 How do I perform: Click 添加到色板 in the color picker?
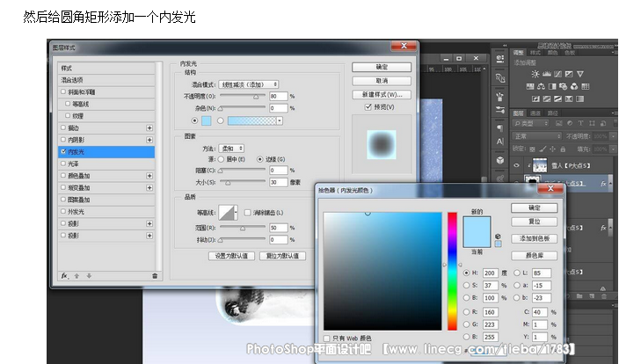point(534,238)
